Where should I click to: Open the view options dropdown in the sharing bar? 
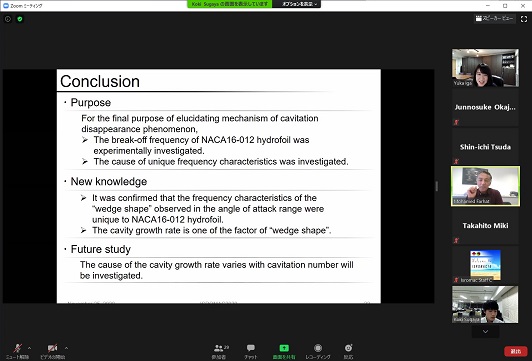297,4
